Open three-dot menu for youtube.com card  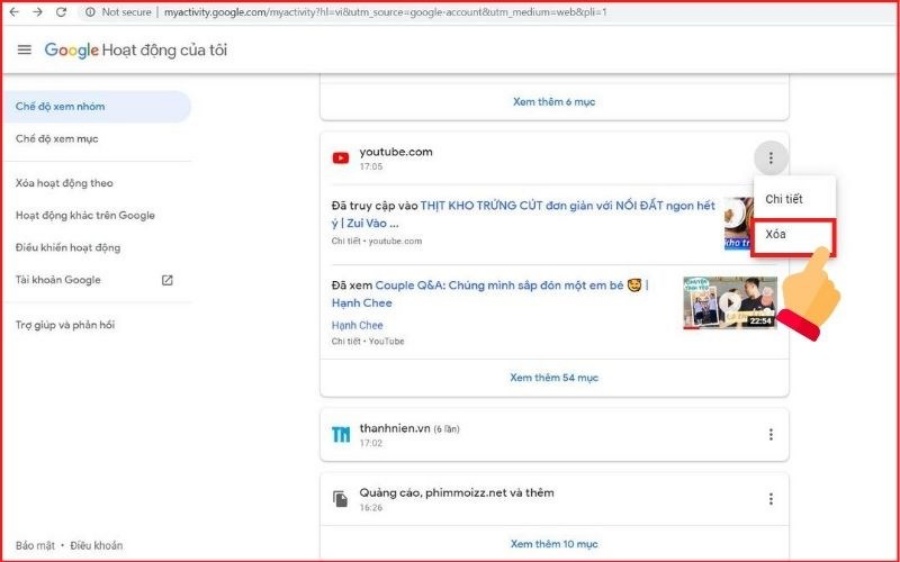[x=770, y=158]
